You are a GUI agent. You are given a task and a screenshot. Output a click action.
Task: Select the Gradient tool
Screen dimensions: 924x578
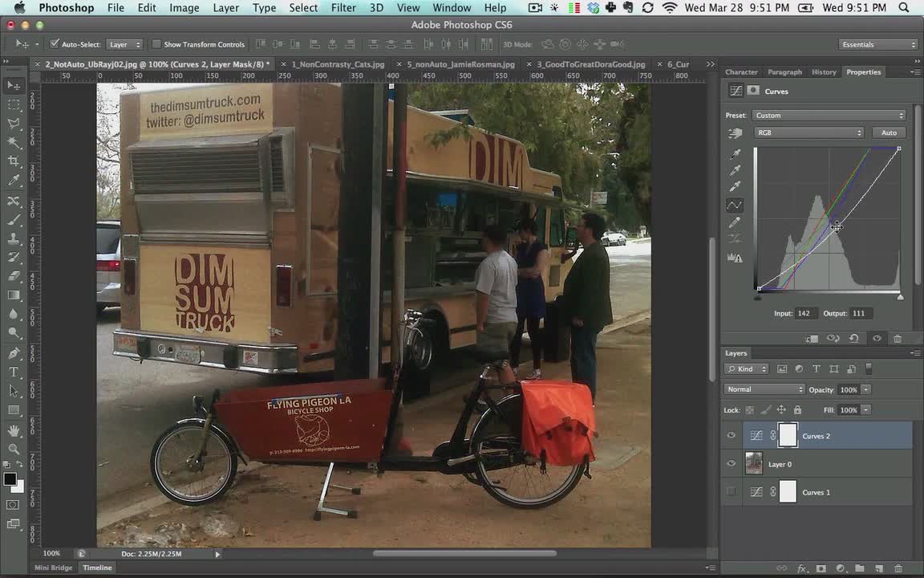tap(14, 295)
